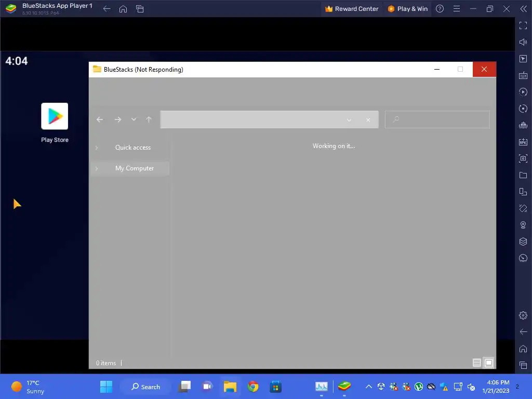Click the memory trim icon above APK
Viewport: 532px width, 399px height.
[523, 125]
